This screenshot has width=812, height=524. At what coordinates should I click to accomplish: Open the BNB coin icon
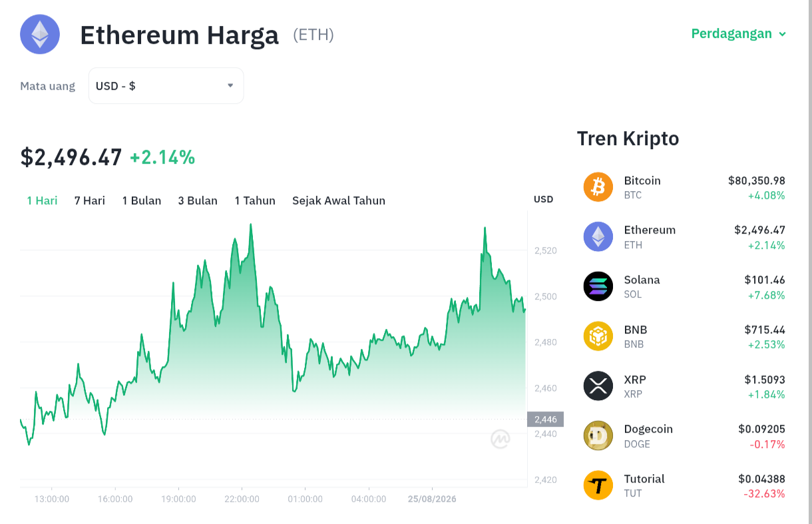(x=598, y=336)
